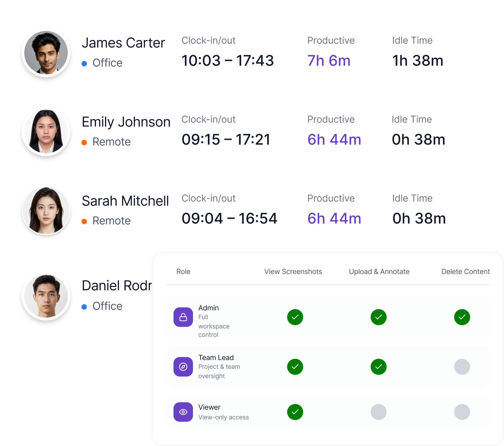Click the 7h 6m productive value
The height and width of the screenshot is (446, 504).
[x=329, y=60]
